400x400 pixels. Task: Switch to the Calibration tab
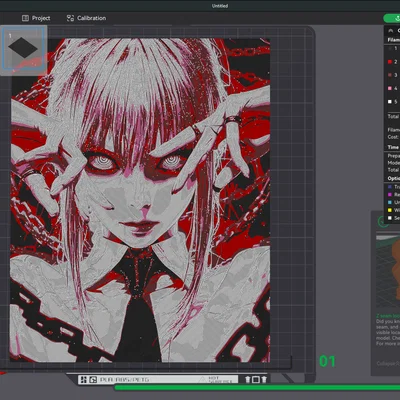(86, 18)
